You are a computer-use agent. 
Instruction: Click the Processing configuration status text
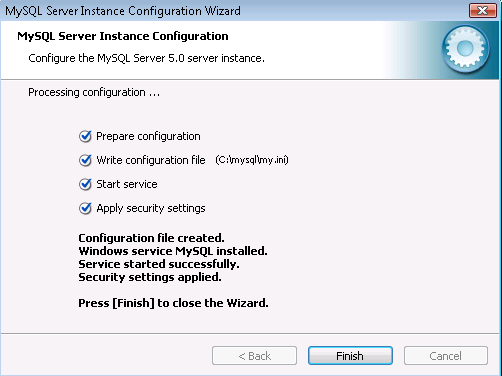pos(94,92)
